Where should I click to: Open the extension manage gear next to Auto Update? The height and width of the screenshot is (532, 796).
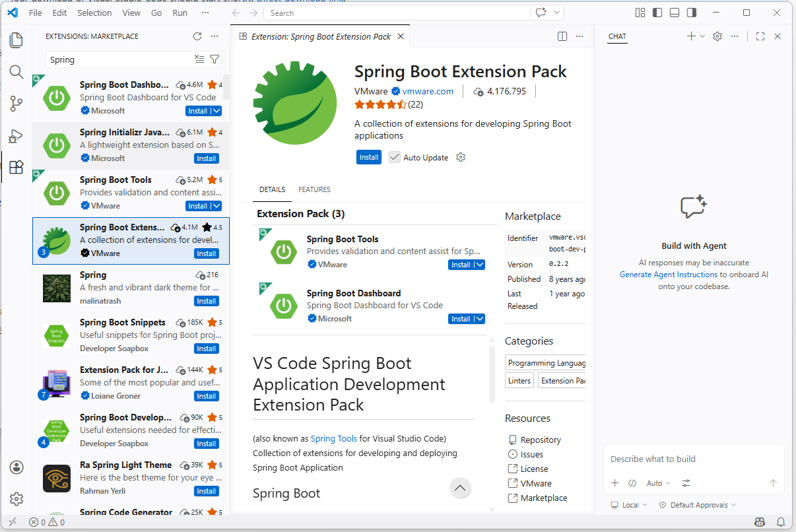tap(461, 157)
